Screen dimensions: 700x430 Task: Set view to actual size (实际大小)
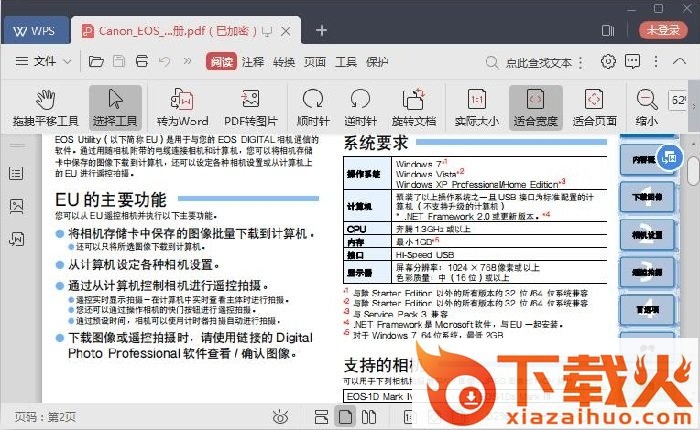point(476,108)
